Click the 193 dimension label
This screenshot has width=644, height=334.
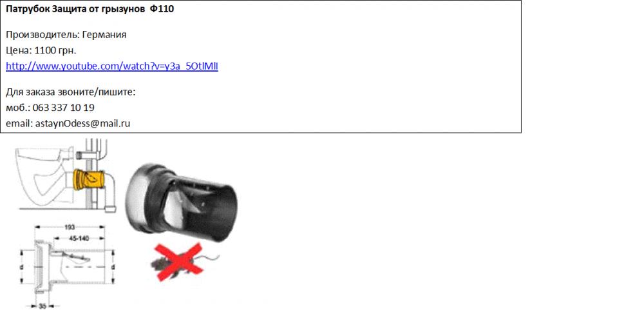point(70,227)
